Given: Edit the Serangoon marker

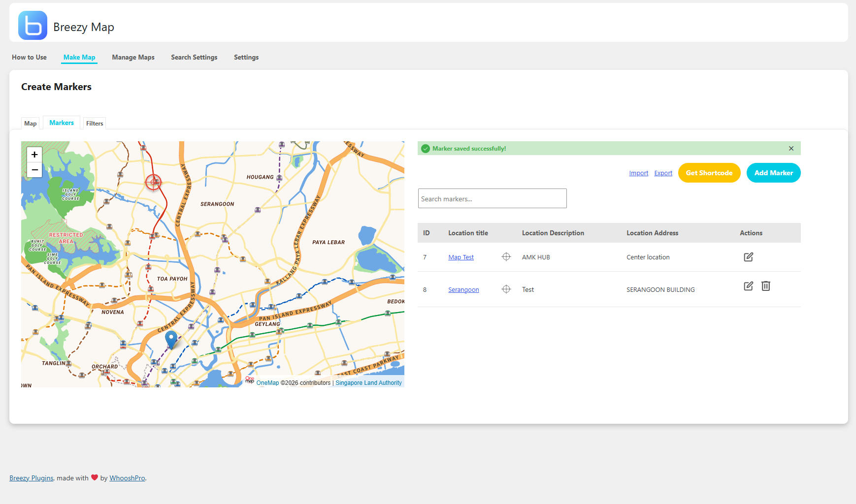Looking at the screenshot, I should click(x=749, y=286).
